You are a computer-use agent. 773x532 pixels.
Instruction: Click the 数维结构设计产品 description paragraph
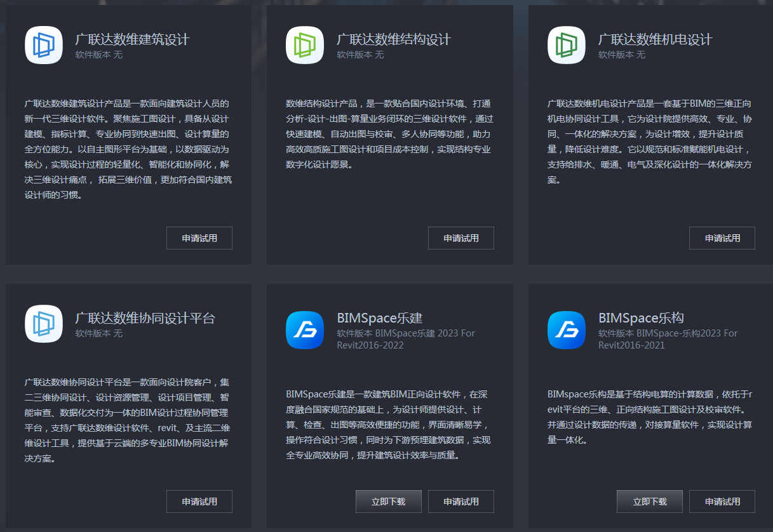tap(389, 134)
